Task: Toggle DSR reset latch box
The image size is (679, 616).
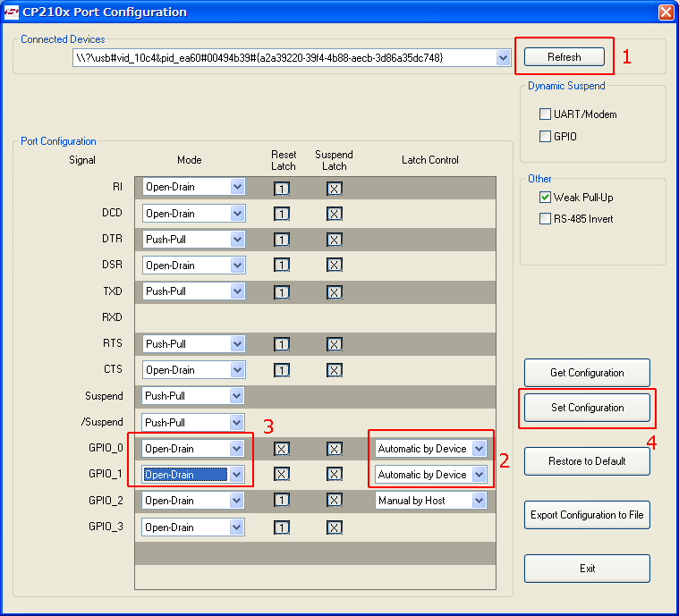Action: (282, 265)
